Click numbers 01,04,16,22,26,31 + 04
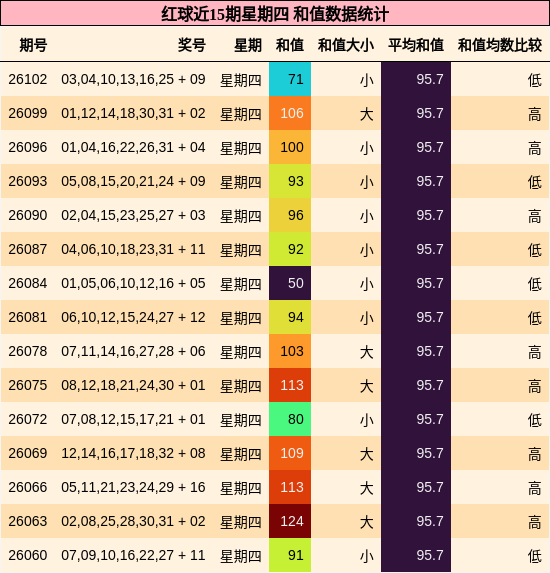550x573 pixels. tap(133, 147)
